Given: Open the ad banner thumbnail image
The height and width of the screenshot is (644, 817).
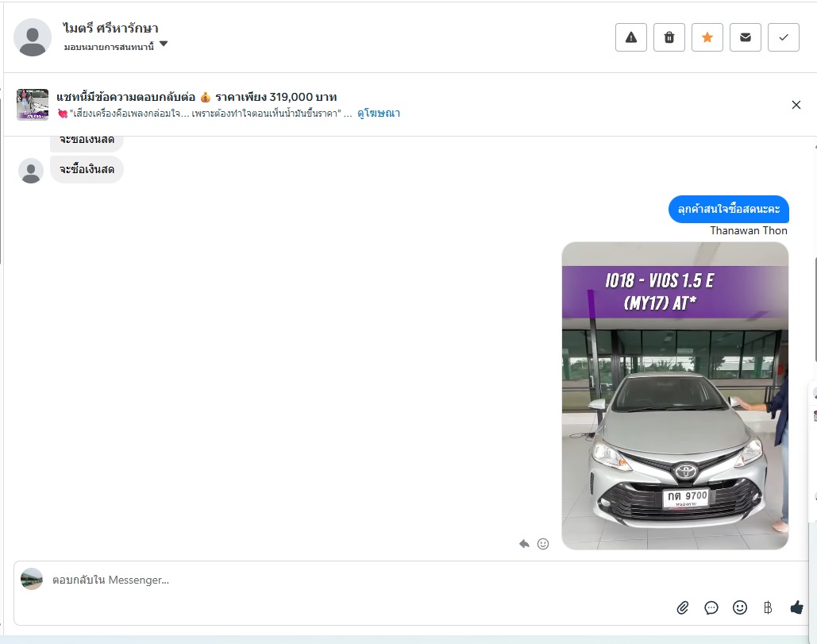Looking at the screenshot, I should [x=33, y=105].
